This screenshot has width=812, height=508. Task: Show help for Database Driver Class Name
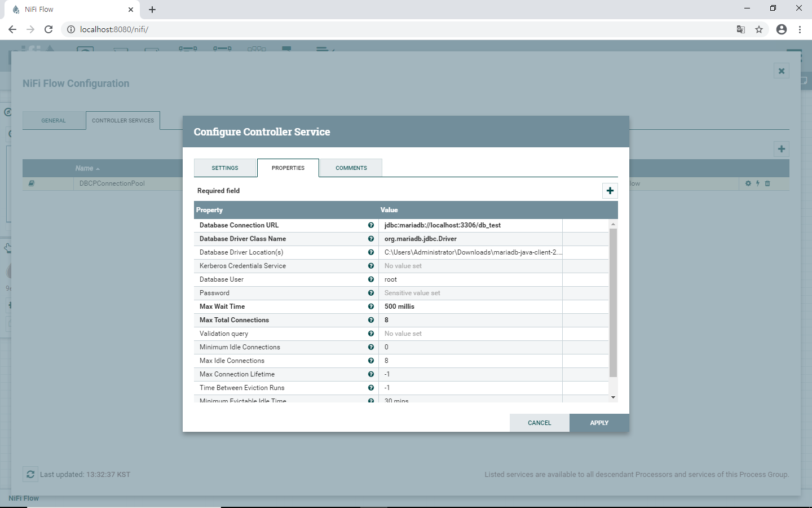(x=371, y=239)
